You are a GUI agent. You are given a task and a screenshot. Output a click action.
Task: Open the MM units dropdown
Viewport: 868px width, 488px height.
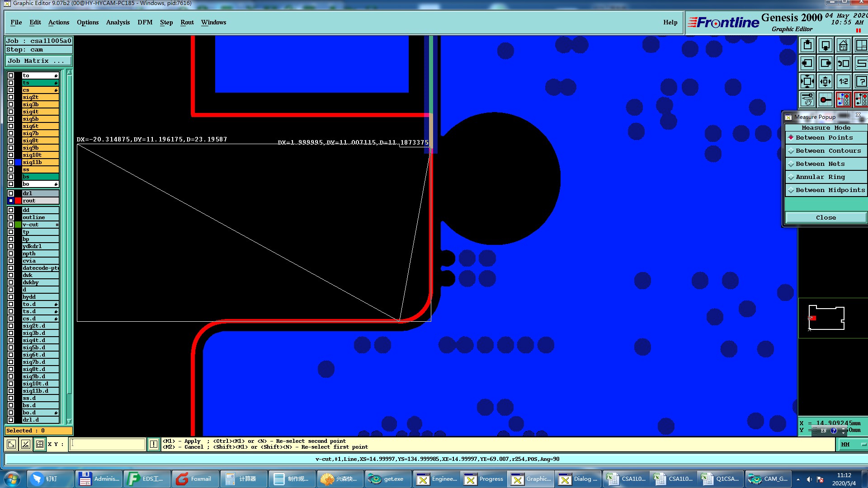pos(853,445)
